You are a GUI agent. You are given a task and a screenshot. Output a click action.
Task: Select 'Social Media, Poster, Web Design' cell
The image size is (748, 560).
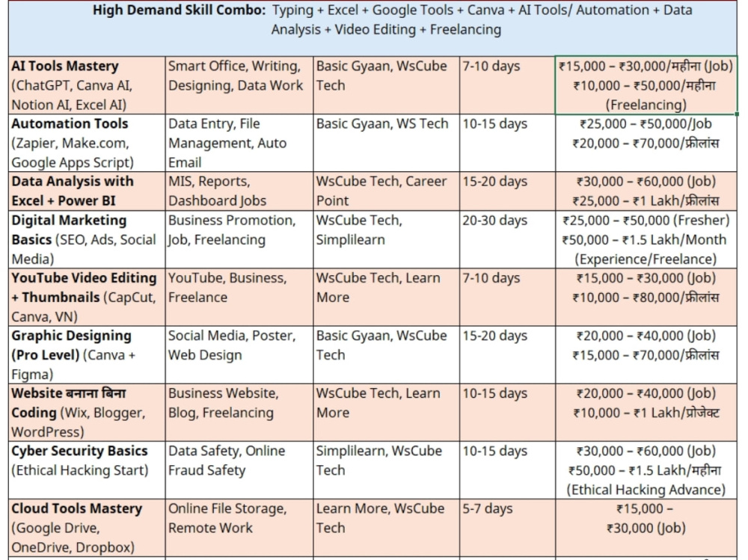[239, 354]
